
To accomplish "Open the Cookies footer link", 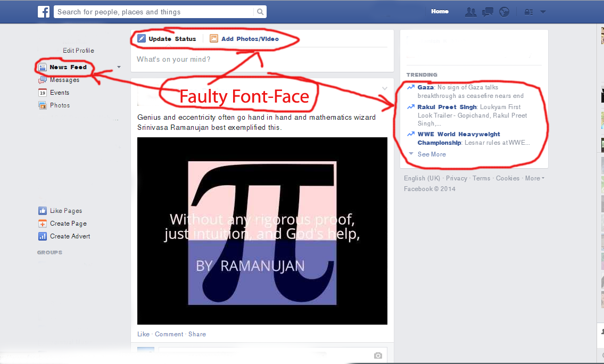I will tap(508, 178).
